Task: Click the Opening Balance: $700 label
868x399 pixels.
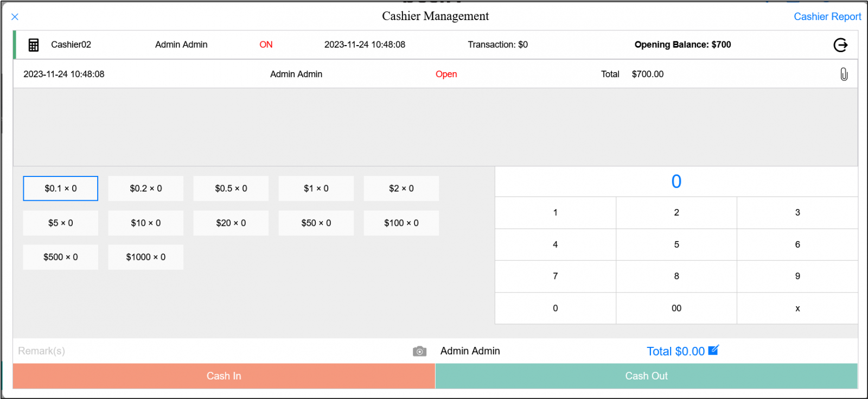Action: [683, 45]
